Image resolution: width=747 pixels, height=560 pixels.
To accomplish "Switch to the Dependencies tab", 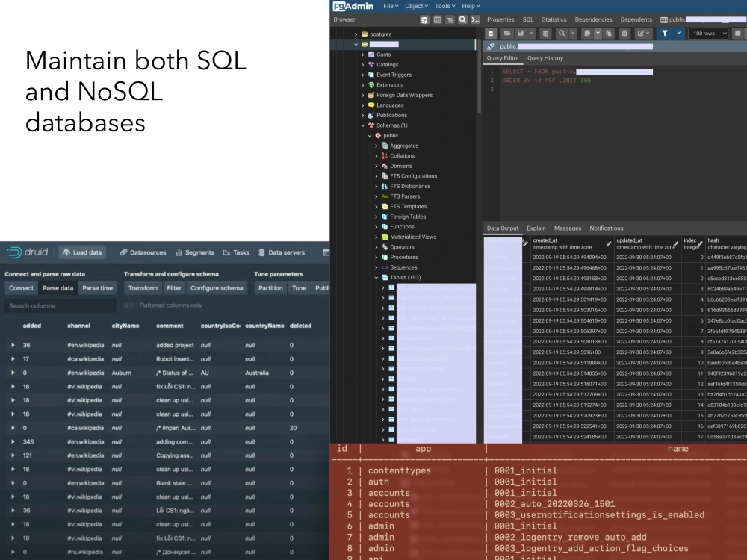I will (593, 19).
